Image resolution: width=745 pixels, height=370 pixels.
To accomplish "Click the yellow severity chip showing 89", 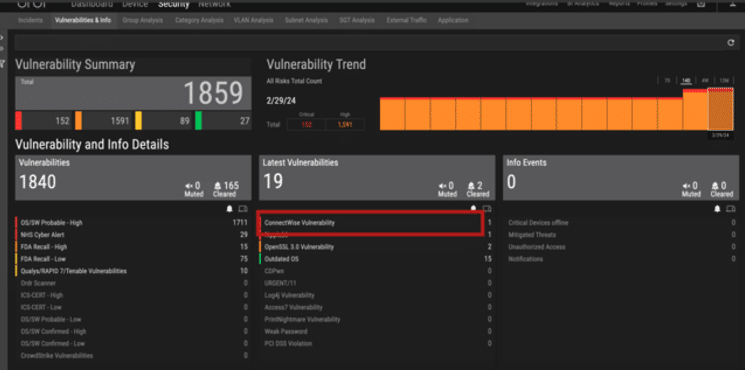I will (163, 121).
